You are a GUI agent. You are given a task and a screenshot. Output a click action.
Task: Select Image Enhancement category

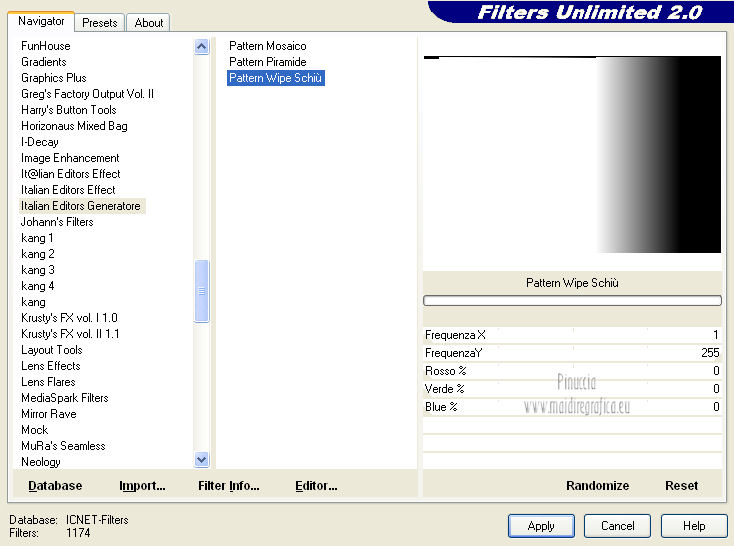(70, 158)
